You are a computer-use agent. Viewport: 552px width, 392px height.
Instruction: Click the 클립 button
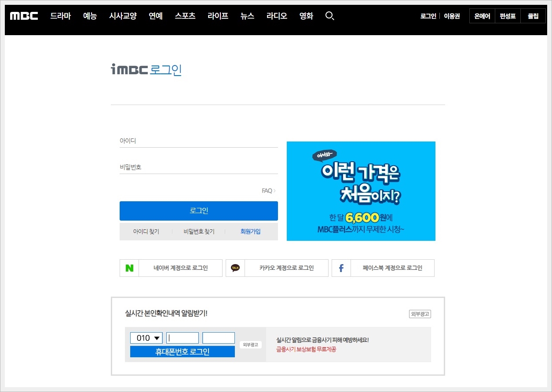pyautogui.click(x=533, y=16)
